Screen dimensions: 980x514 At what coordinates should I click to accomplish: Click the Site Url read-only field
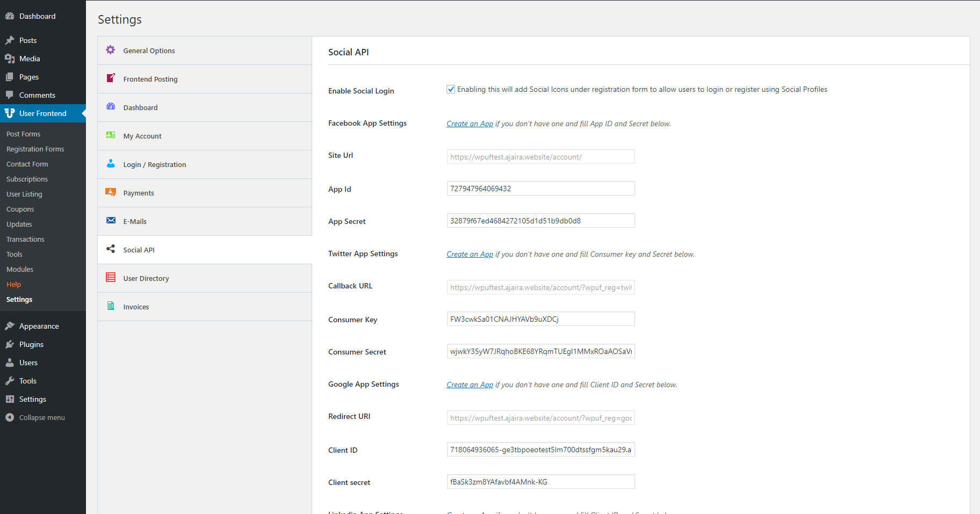(541, 157)
